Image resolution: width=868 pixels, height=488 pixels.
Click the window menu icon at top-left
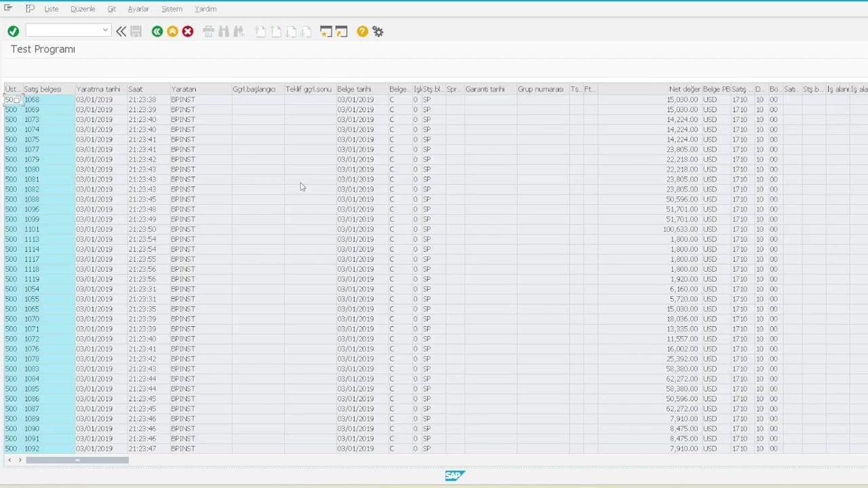(x=8, y=8)
